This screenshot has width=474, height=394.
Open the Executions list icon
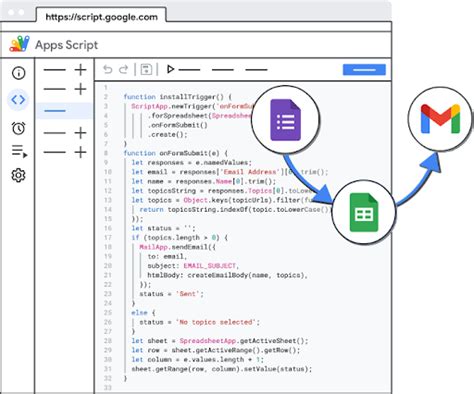pyautogui.click(x=19, y=151)
